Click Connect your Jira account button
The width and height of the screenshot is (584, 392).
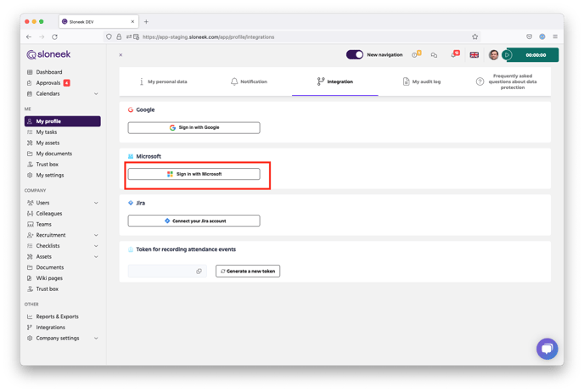click(194, 221)
